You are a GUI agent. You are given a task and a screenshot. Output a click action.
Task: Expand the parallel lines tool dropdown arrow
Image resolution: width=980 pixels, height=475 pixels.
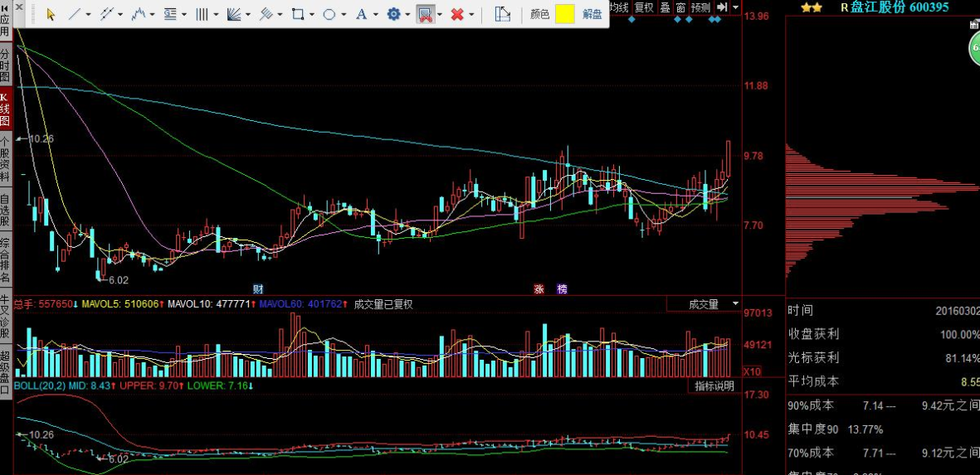tap(120, 14)
